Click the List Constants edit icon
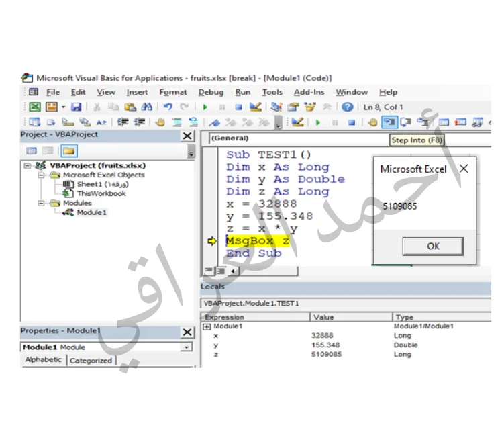The width and height of the screenshot is (504, 446). click(51, 122)
